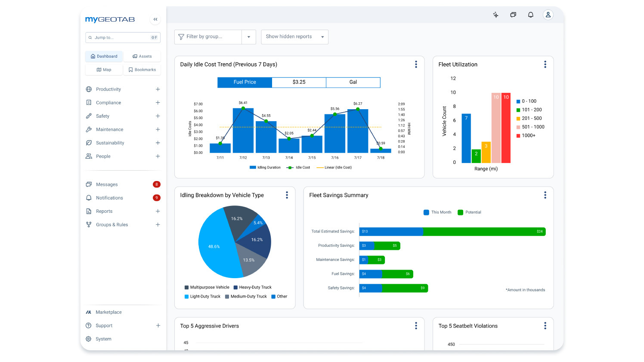
Task: Open the Fleet Utilization options menu
Action: pyautogui.click(x=545, y=64)
